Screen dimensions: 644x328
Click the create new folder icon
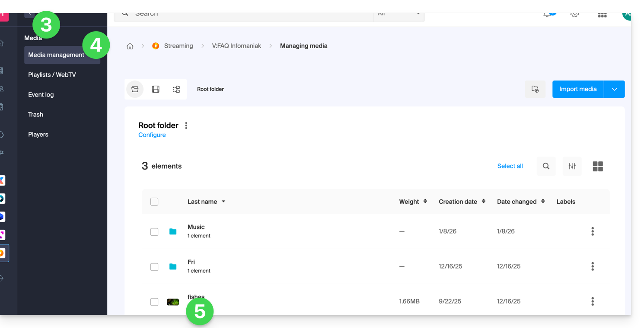pos(535,89)
